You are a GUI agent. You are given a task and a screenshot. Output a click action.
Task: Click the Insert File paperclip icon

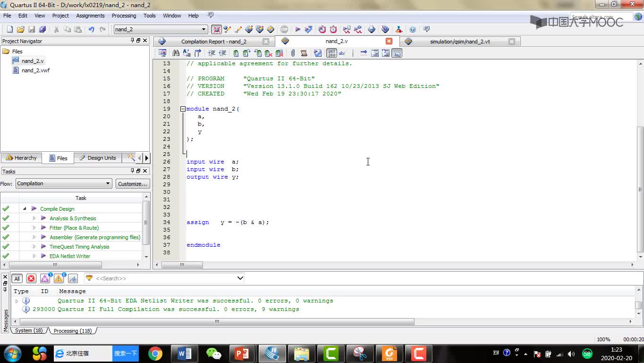tap(293, 53)
